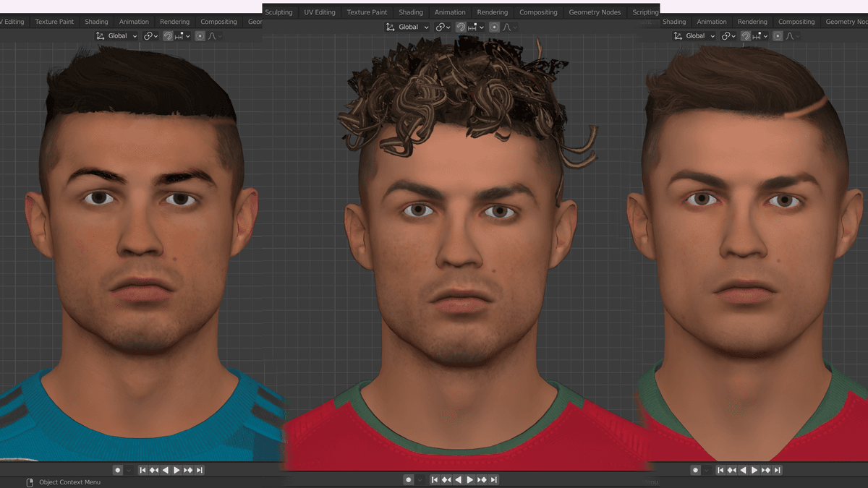Click the proportional falloff curve icon in the left header
The image size is (868, 488).
(x=213, y=35)
